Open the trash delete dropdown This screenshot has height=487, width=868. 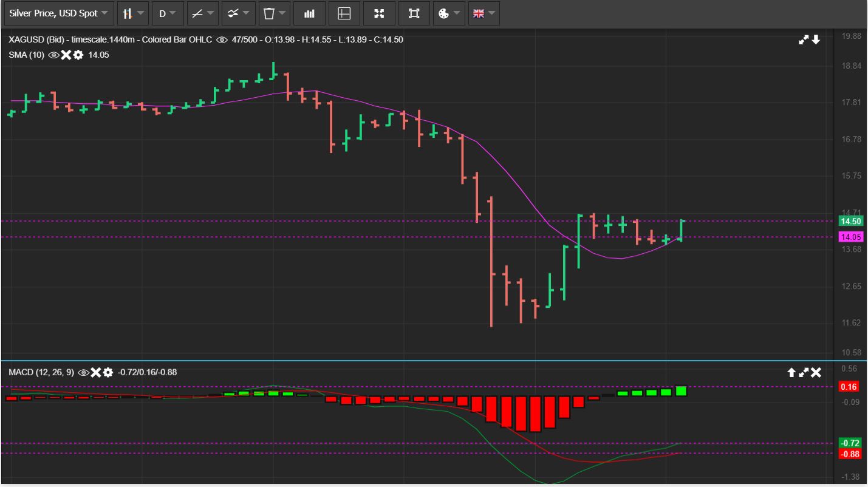(x=274, y=13)
